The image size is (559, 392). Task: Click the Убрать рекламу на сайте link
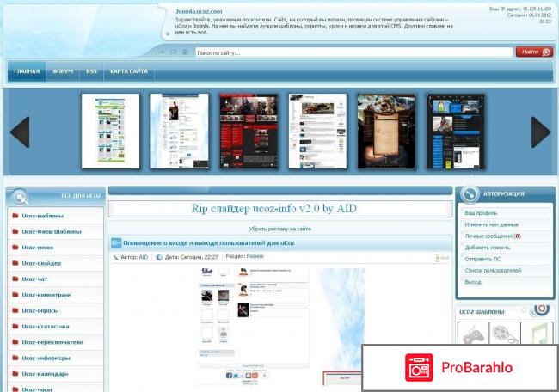[x=279, y=229]
